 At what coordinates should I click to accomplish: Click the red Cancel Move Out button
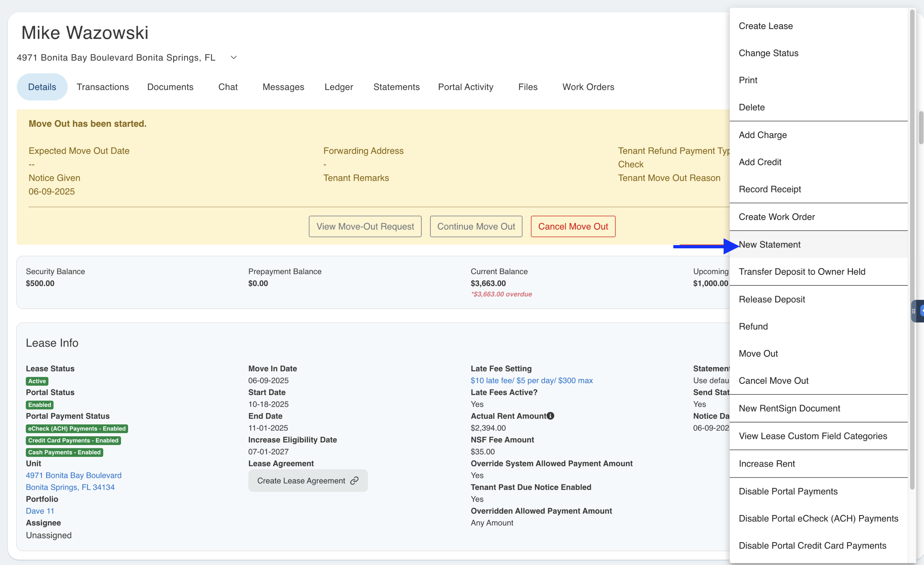[573, 226]
